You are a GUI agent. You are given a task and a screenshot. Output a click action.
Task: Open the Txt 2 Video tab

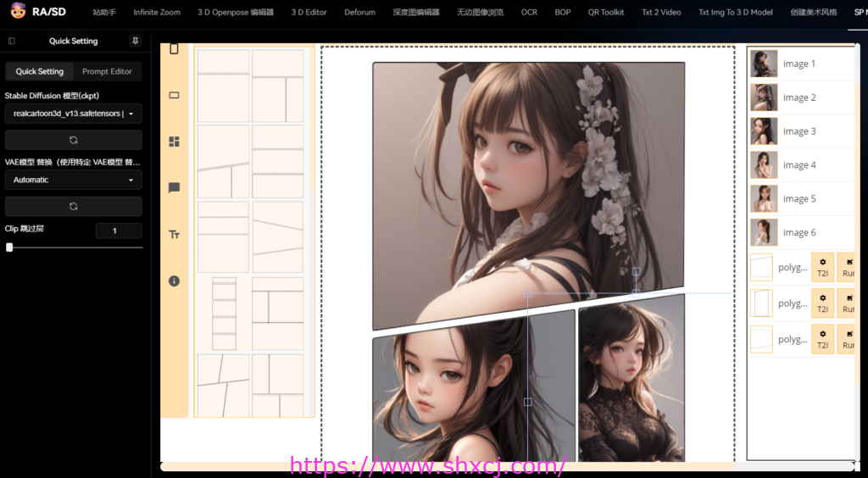661,12
